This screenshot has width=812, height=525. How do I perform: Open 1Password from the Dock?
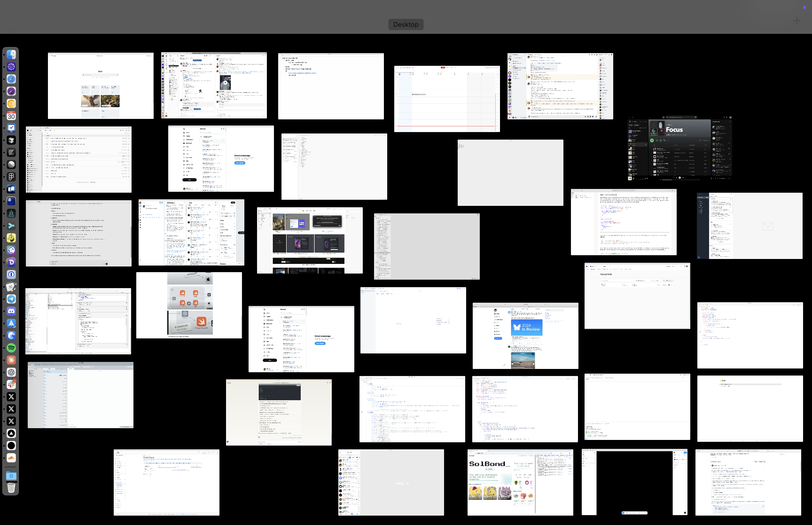pyautogui.click(x=11, y=274)
